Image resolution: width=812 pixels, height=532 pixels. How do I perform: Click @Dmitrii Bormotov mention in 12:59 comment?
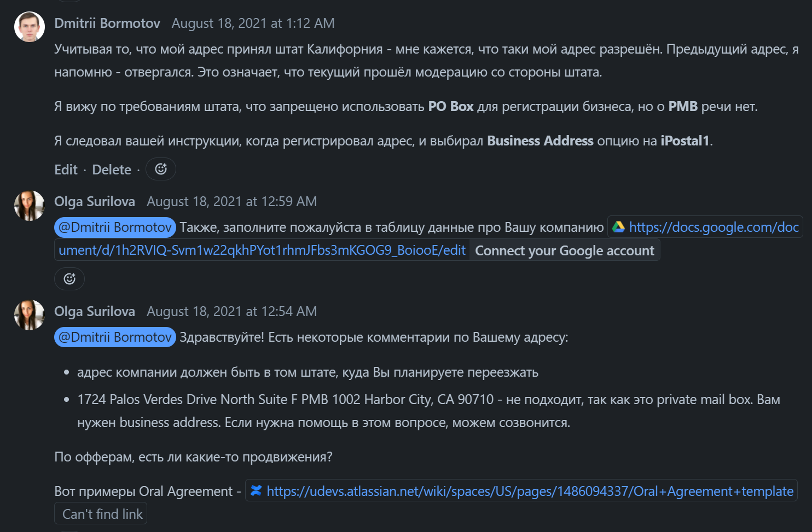(x=115, y=227)
